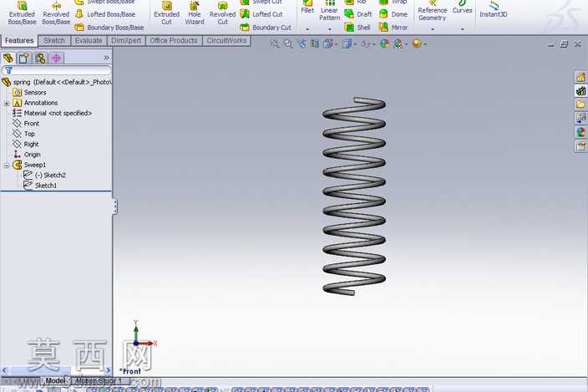Apply the Draft feature
Viewport: 588px width, 392px height.
click(358, 14)
